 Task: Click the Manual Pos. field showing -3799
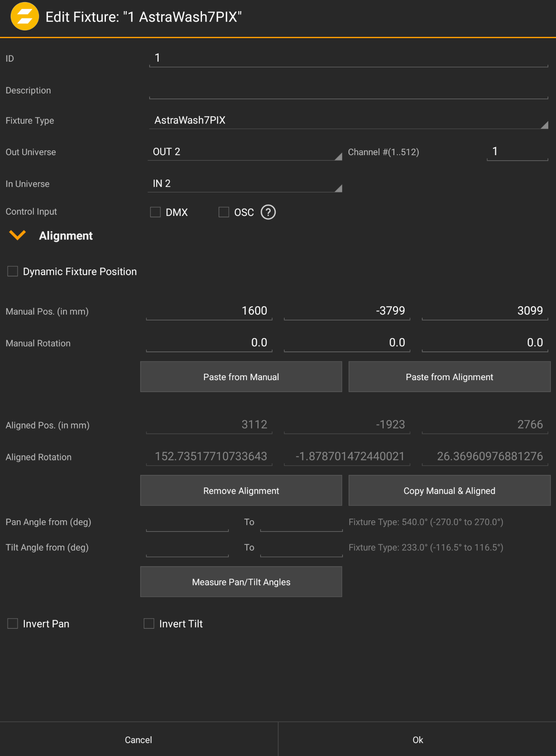point(347,311)
